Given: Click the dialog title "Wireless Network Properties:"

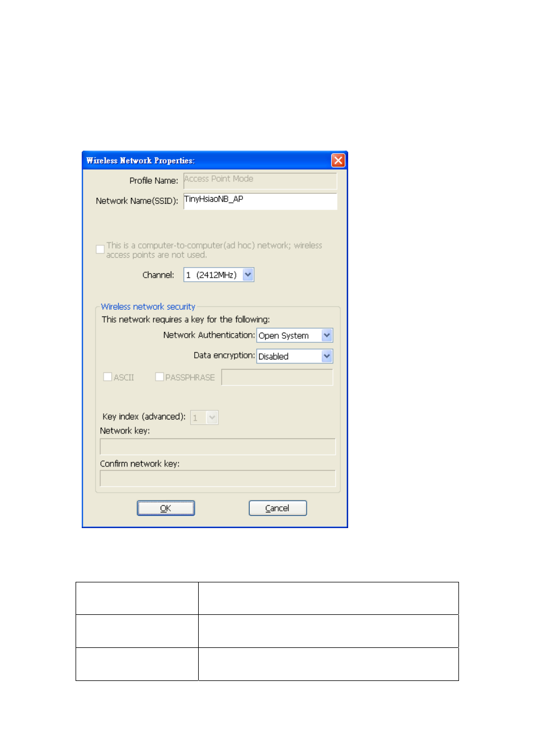Looking at the screenshot, I should point(140,161).
